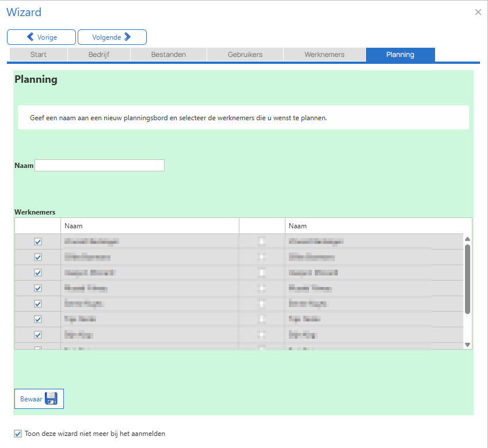Save with the Bewaar floppy disk button
This screenshot has height=448, width=488.
39,399
